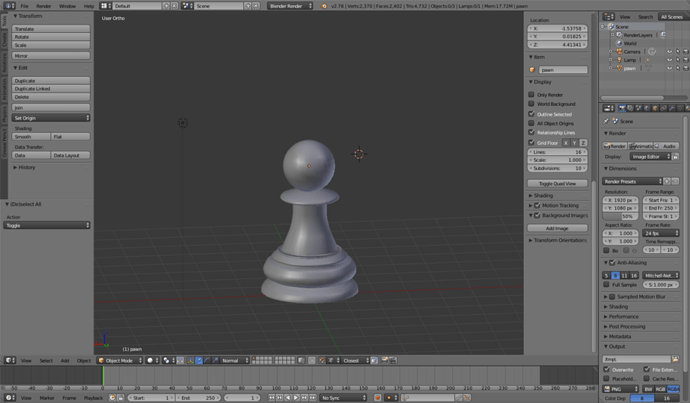The width and height of the screenshot is (690, 403).
Task: Open the Object Mode dropdown
Action: coord(120,360)
